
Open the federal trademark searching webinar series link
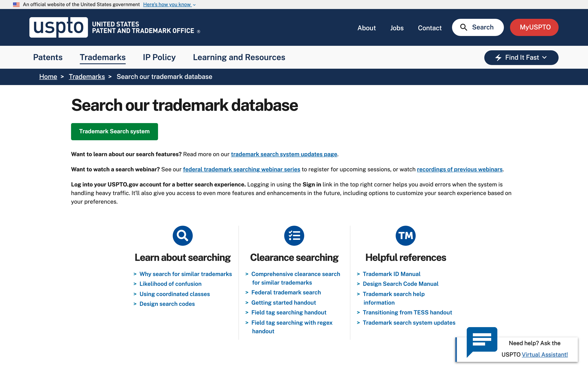(x=242, y=169)
